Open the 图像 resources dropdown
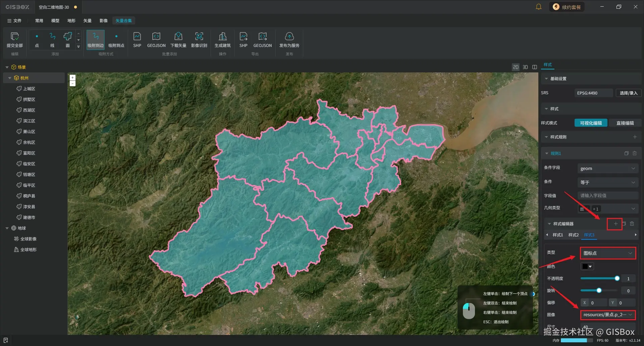 coord(608,315)
